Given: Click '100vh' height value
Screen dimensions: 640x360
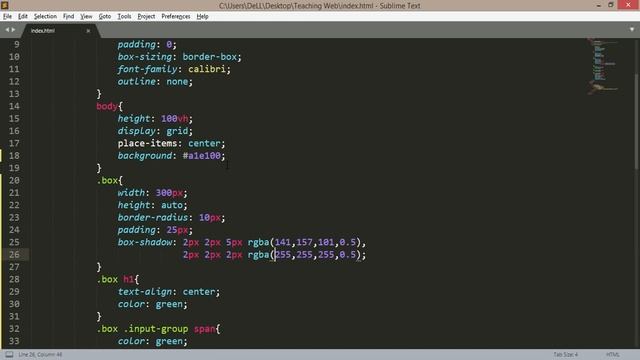Looking at the screenshot, I should tap(175, 119).
